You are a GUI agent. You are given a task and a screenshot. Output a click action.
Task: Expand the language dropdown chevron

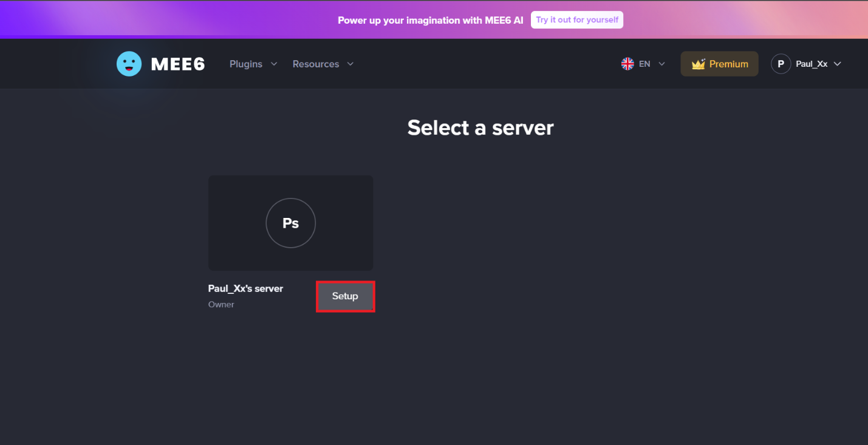click(x=662, y=64)
